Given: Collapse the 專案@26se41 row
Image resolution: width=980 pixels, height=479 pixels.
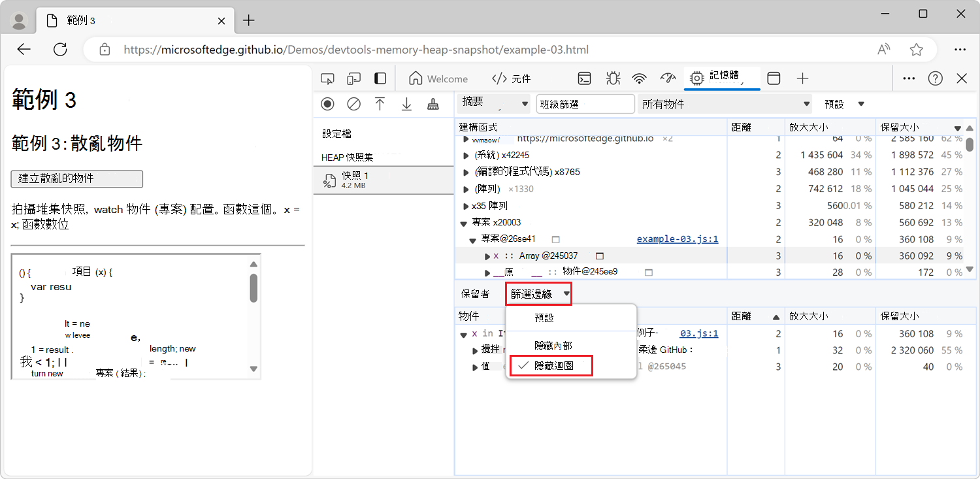Looking at the screenshot, I should click(474, 240).
